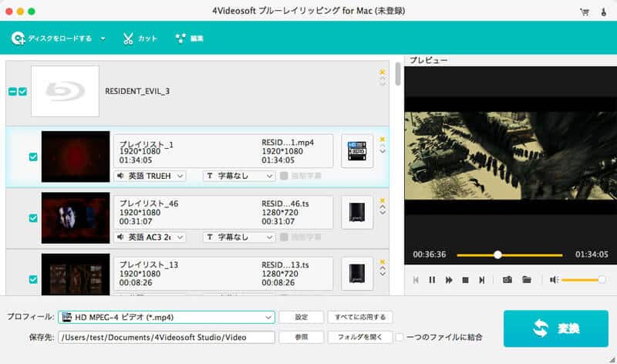Open 英語 TRUEH audio track dropdown
617x364 pixels.
[150, 176]
